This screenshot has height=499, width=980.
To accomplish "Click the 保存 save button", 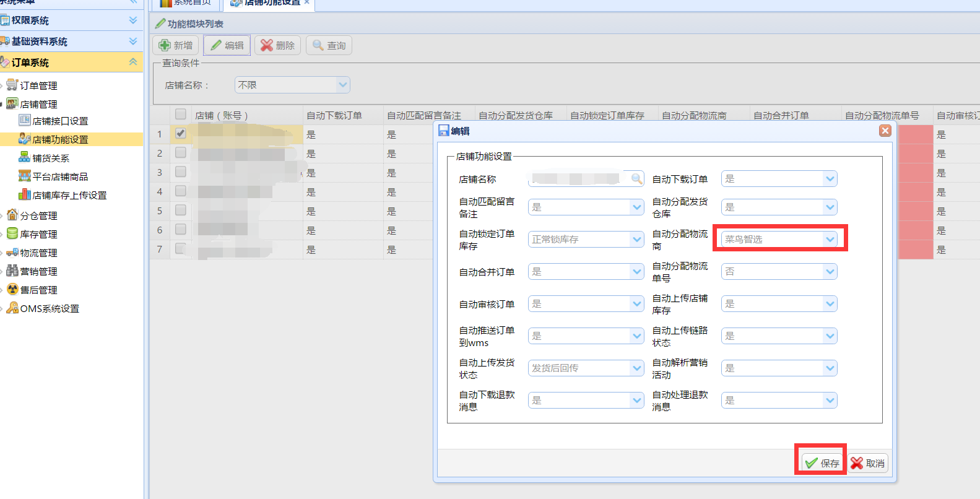I will pos(822,463).
